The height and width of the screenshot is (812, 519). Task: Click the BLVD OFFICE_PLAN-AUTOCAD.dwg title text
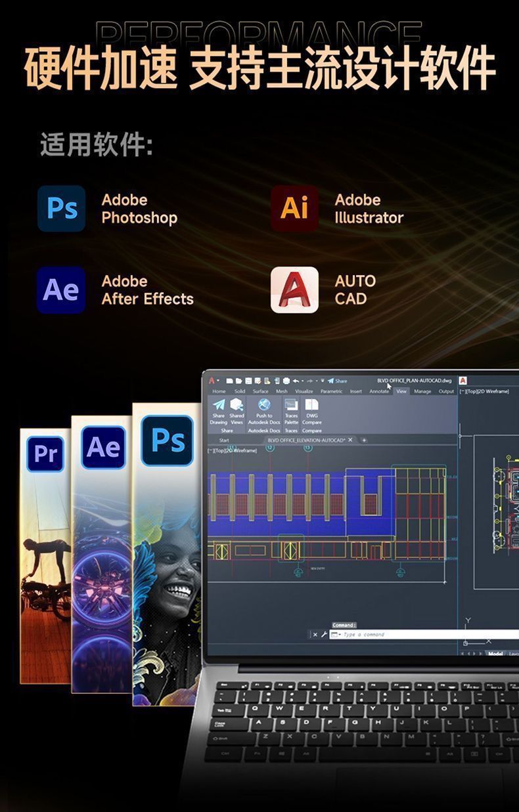(415, 381)
